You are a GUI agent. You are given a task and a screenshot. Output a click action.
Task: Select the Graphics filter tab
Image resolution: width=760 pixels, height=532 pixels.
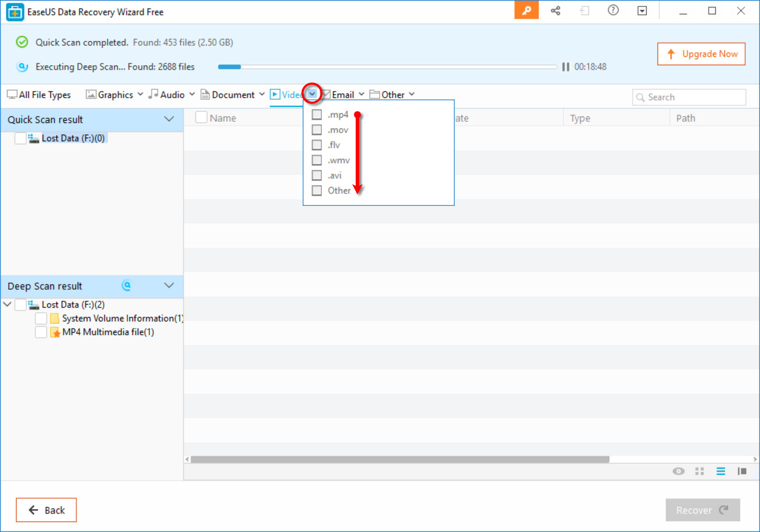[x=110, y=95]
